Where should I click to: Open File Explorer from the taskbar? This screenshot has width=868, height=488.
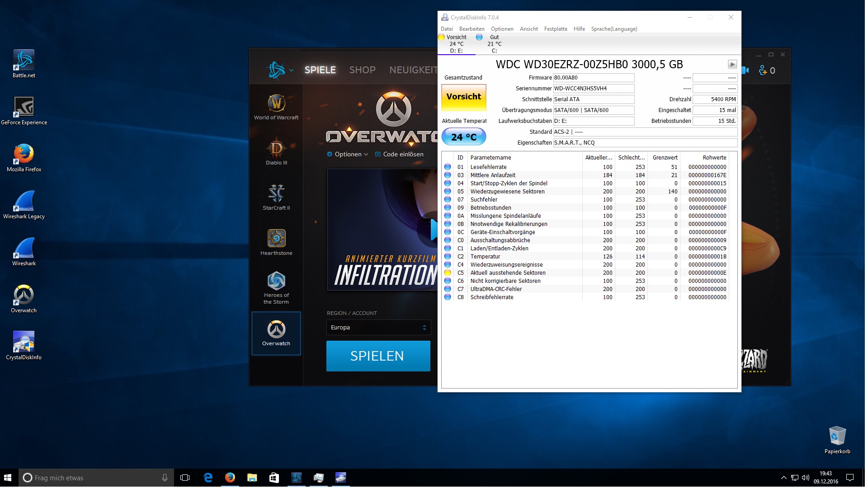[x=252, y=478]
